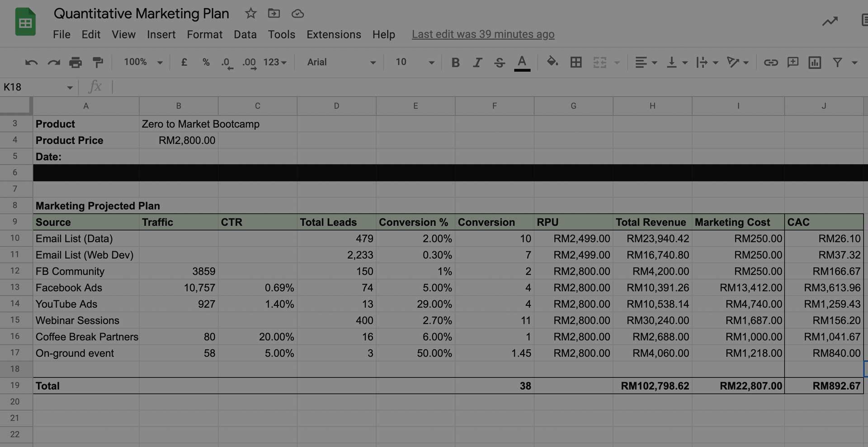
Task: Select the strikethrough formatting icon
Action: pyautogui.click(x=500, y=62)
